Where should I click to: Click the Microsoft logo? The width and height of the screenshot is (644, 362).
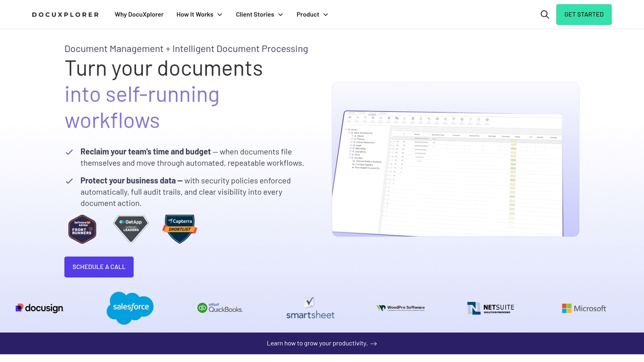point(584,308)
